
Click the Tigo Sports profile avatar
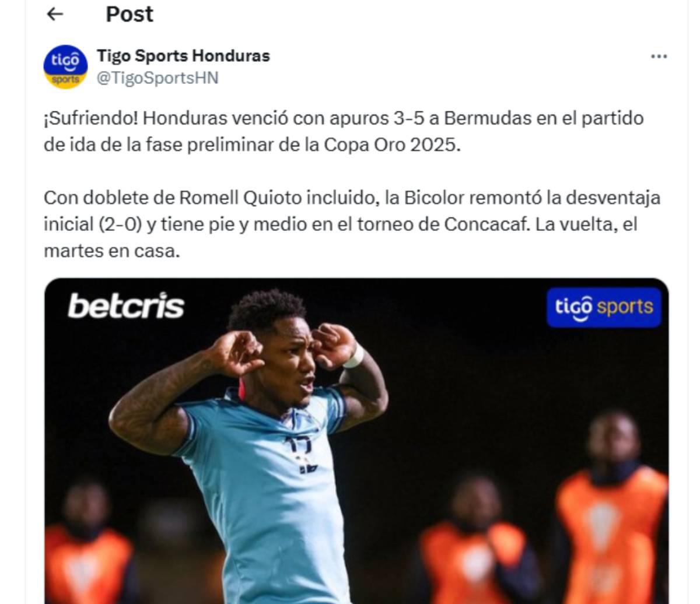coord(65,67)
